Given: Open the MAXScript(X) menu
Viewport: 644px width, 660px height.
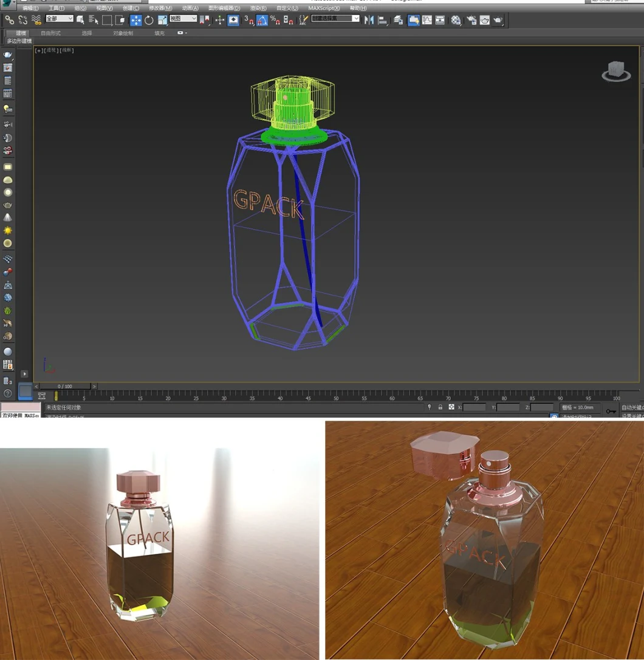Looking at the screenshot, I should (x=324, y=8).
